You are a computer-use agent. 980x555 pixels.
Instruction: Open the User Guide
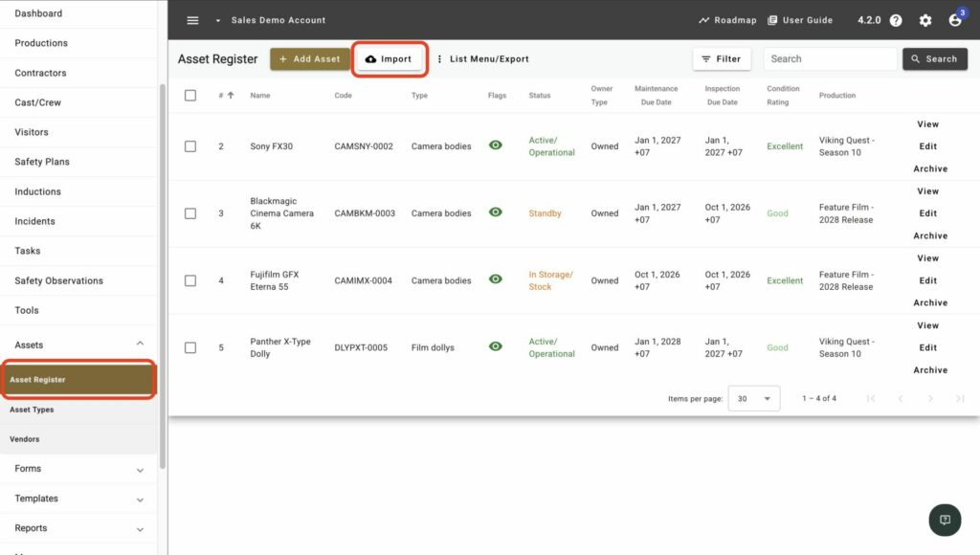[800, 20]
